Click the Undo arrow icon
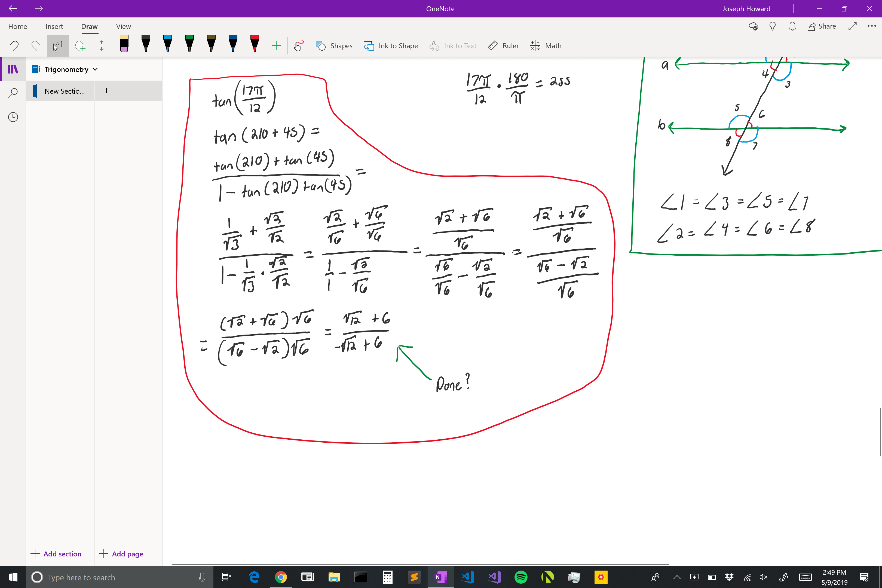882x588 pixels. coord(14,45)
